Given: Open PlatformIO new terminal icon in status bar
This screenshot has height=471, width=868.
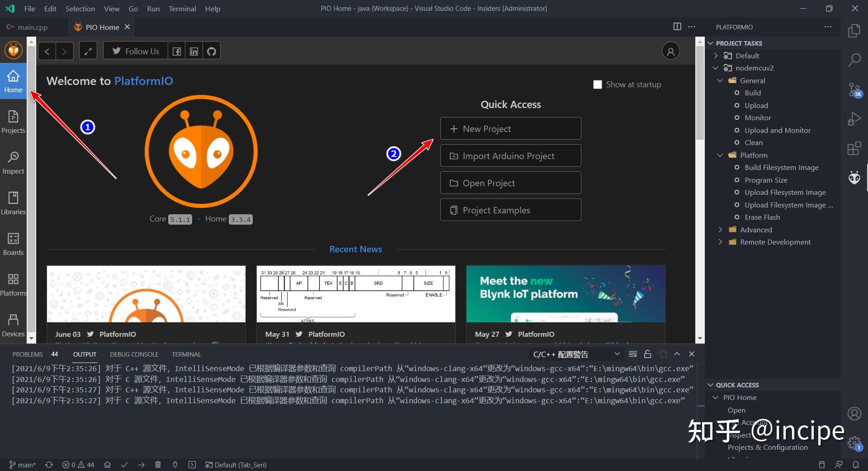Looking at the screenshot, I should point(192,465).
